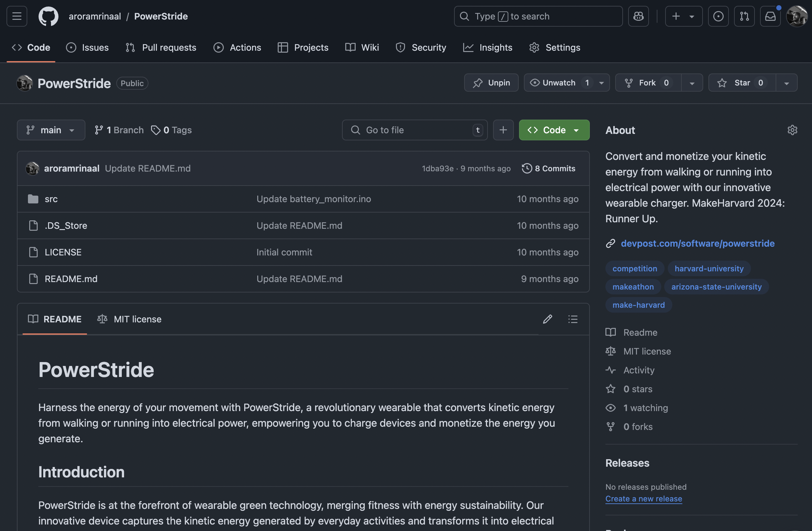Switch to the Wiki tab
This screenshot has height=531, width=812.
[362, 47]
